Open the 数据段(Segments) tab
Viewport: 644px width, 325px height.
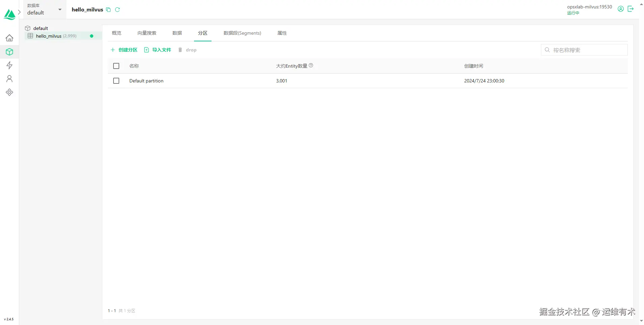(242, 33)
